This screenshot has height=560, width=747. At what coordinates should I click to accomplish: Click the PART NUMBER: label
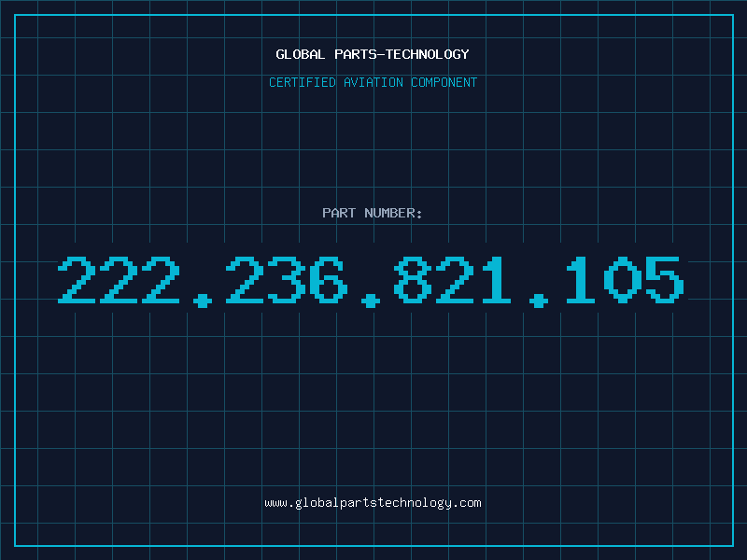click(x=373, y=213)
